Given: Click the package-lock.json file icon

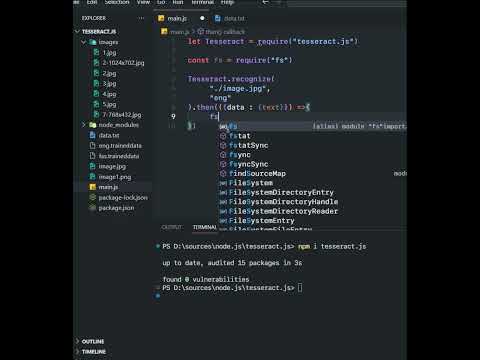Looking at the screenshot, I should tap(93, 197).
